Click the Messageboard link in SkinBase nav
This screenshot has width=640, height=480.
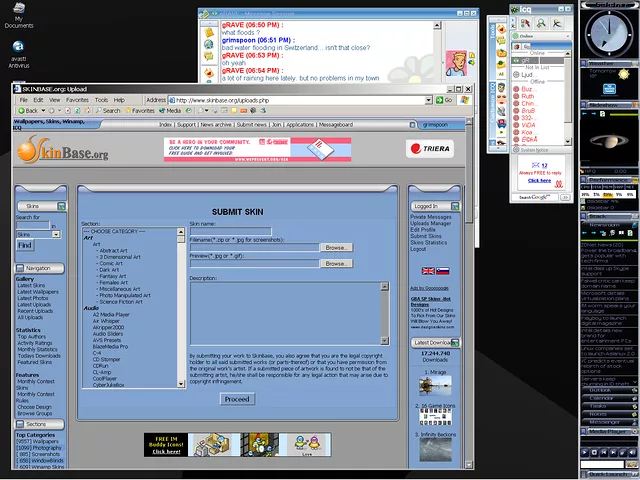[336, 124]
